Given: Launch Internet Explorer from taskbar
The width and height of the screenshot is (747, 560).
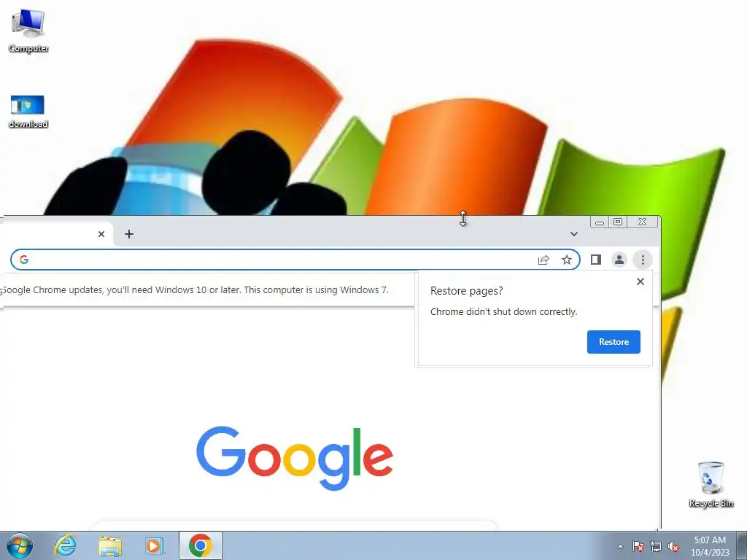Looking at the screenshot, I should 65,545.
